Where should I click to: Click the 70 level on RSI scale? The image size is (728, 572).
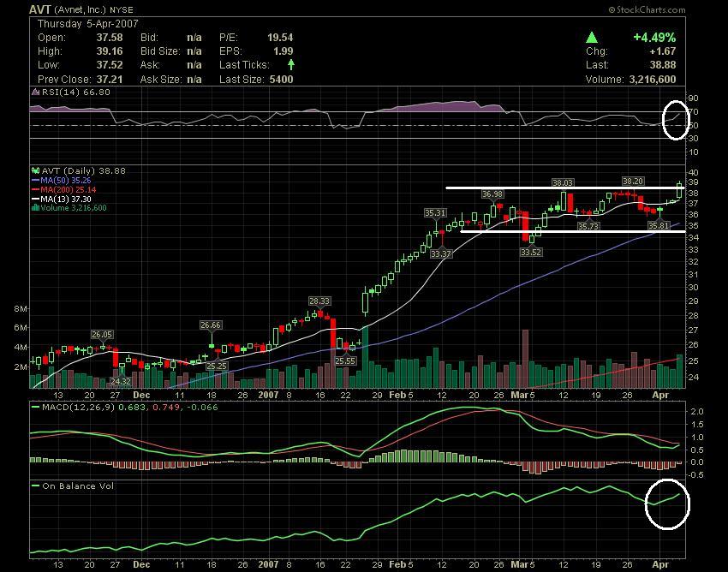693,112
